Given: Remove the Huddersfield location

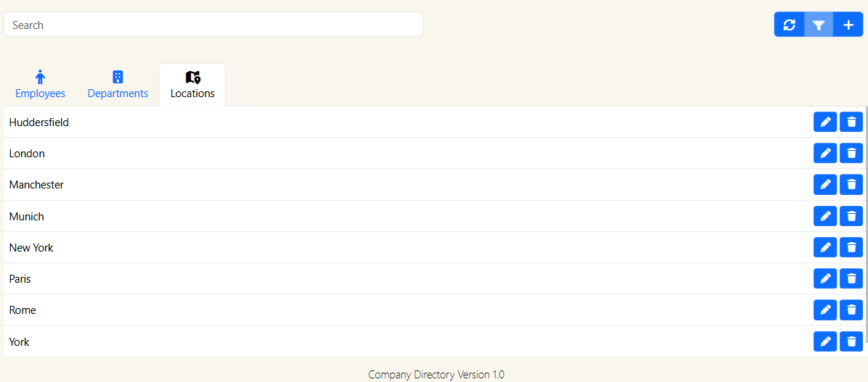Looking at the screenshot, I should (x=851, y=123).
